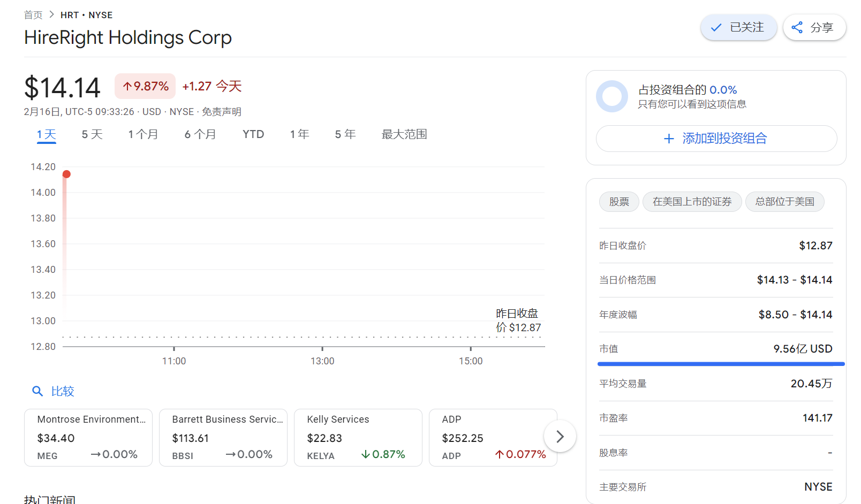Open the Montrose Environment MEG stock card
The height and width of the screenshot is (504, 861).
pos(88,437)
